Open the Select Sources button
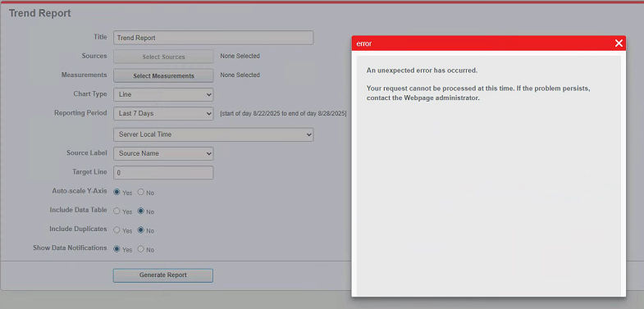Screen dimensions: 644x309 (163, 57)
